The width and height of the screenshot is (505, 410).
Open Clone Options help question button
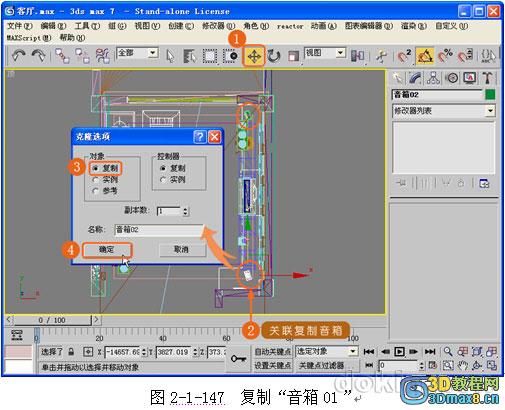coord(200,137)
